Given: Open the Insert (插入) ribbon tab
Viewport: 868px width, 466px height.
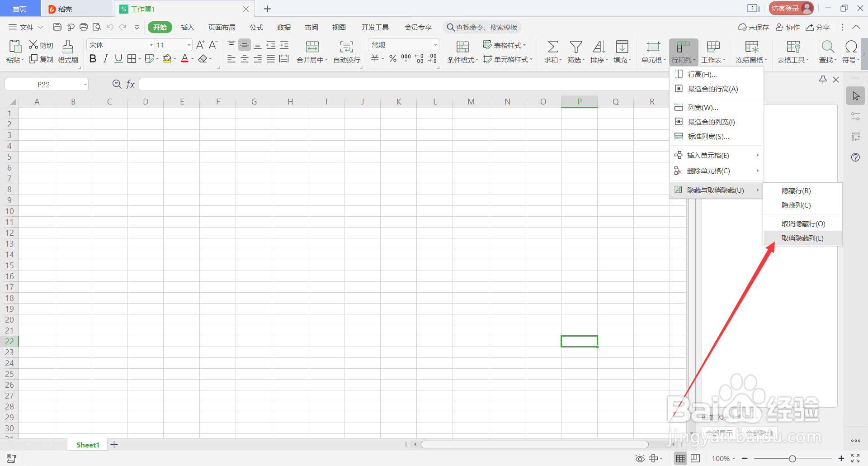Looking at the screenshot, I should click(187, 27).
